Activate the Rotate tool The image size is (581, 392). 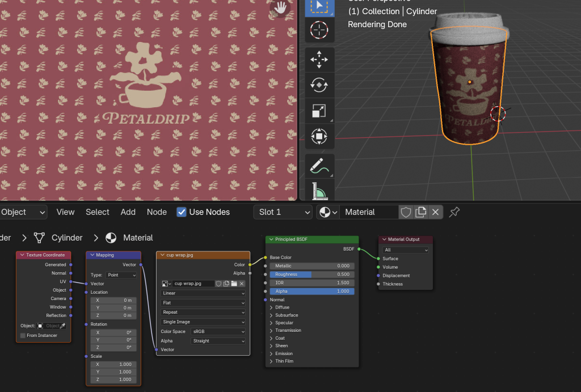(x=319, y=85)
